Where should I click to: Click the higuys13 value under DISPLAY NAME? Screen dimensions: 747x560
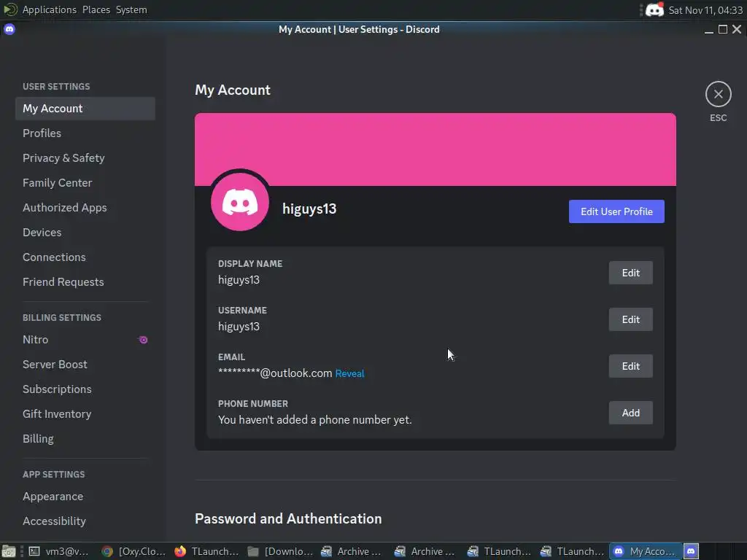[239, 280]
